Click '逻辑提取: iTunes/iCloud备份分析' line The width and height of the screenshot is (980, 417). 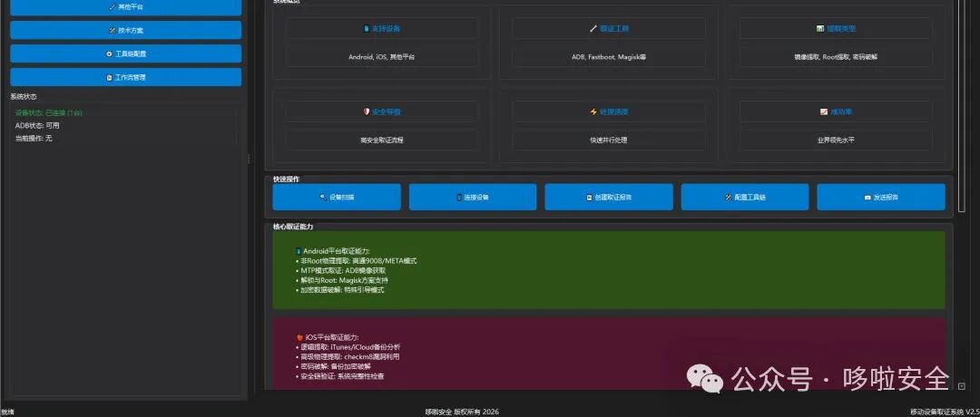coord(348,347)
